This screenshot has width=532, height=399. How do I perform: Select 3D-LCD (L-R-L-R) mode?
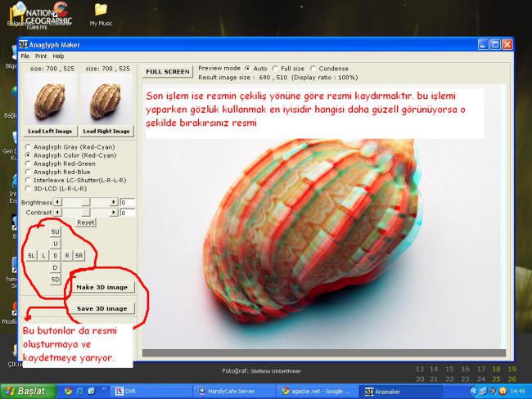(x=28, y=189)
